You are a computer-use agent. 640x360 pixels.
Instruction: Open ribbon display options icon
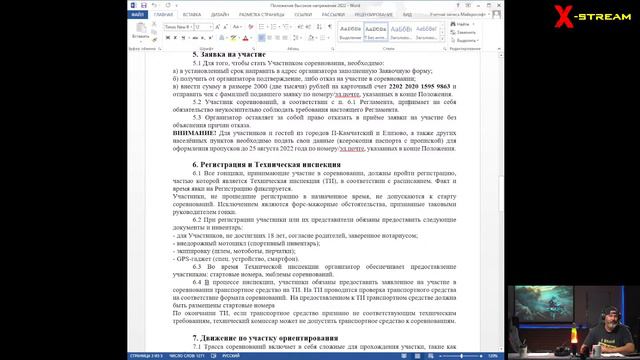468,5
